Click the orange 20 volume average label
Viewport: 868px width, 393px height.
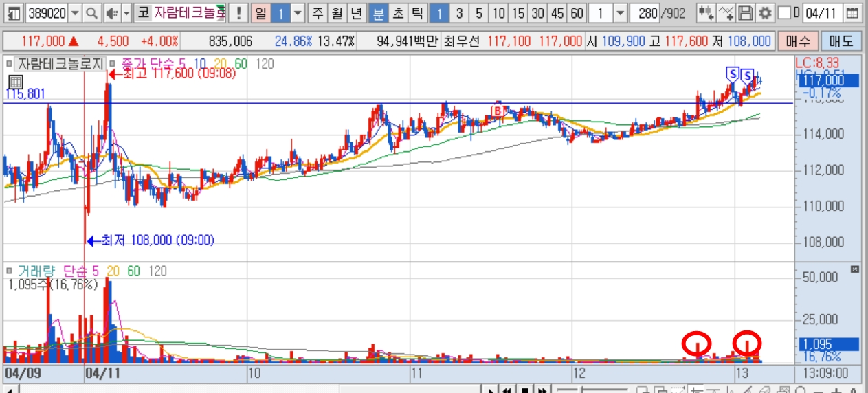point(114,271)
